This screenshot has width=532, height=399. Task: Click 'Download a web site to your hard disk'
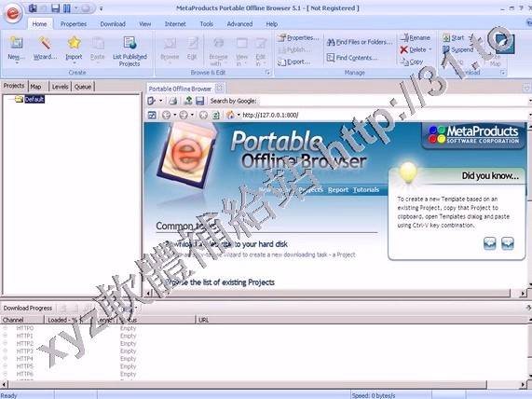click(226, 244)
